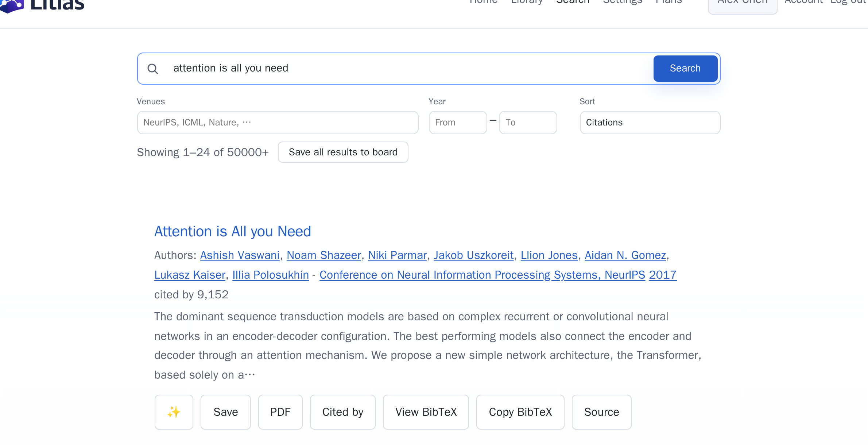Click the sparkle AI summary button
Image resolution: width=868 pixels, height=445 pixels.
174,412
